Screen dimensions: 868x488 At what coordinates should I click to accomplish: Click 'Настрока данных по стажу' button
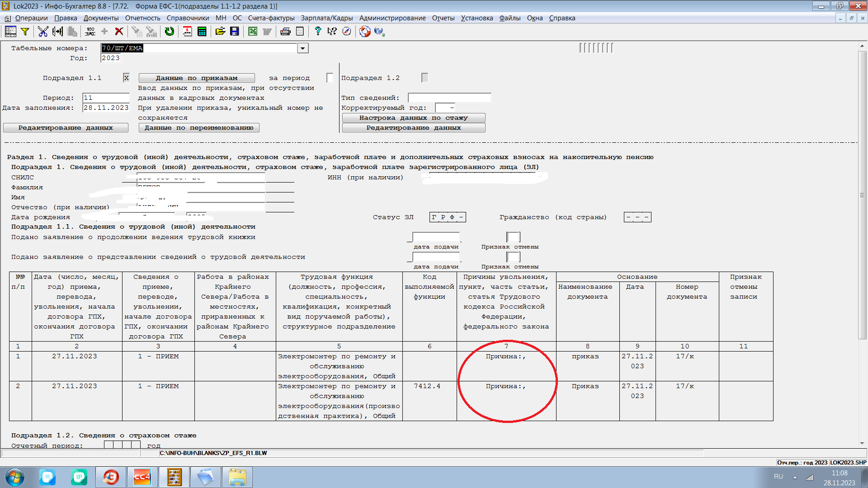414,118
